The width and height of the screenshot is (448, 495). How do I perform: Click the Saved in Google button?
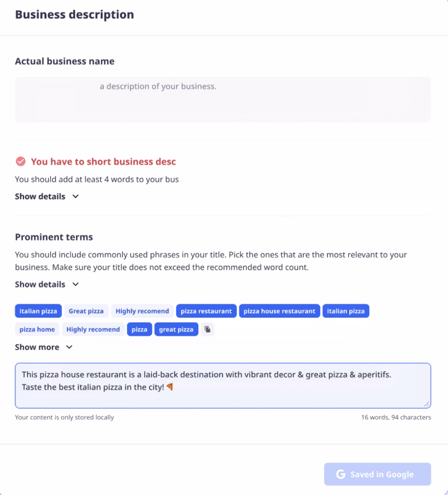click(x=377, y=474)
